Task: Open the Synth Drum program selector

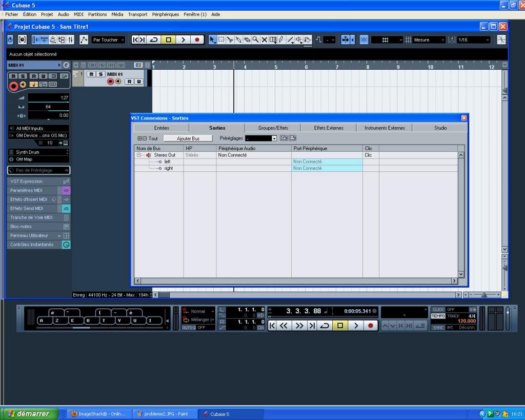Action: [x=39, y=152]
